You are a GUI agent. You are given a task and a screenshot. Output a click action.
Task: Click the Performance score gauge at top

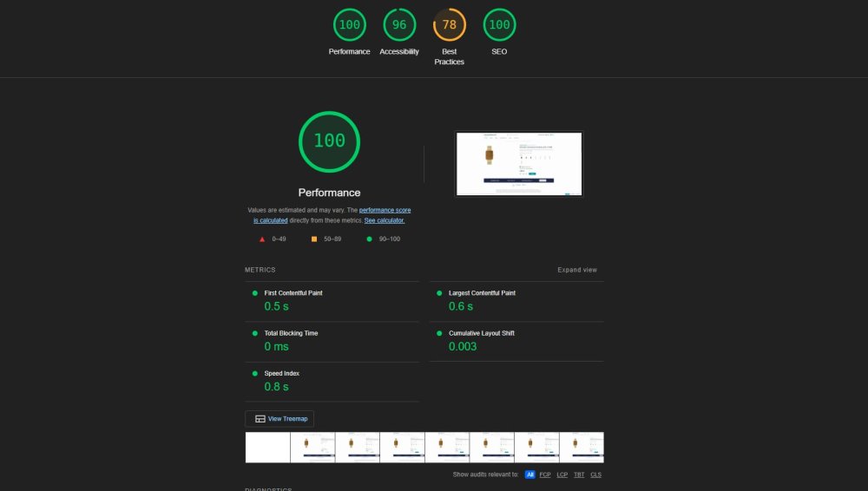click(x=349, y=25)
